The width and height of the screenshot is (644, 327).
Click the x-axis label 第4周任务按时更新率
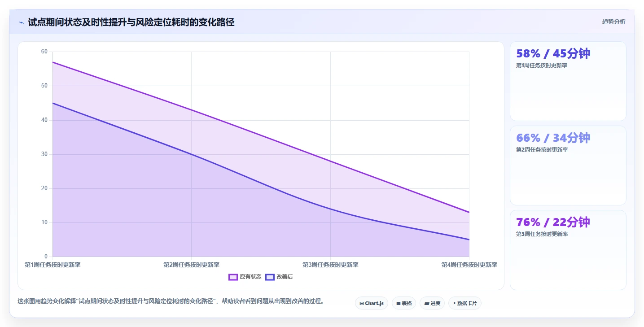pos(469,265)
